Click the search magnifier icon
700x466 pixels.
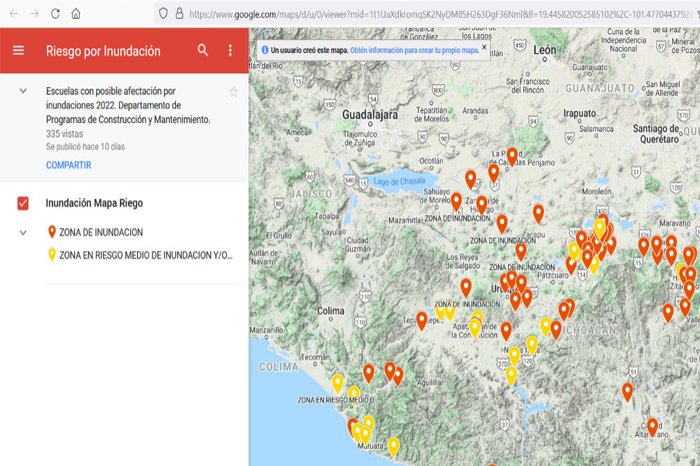point(203,50)
